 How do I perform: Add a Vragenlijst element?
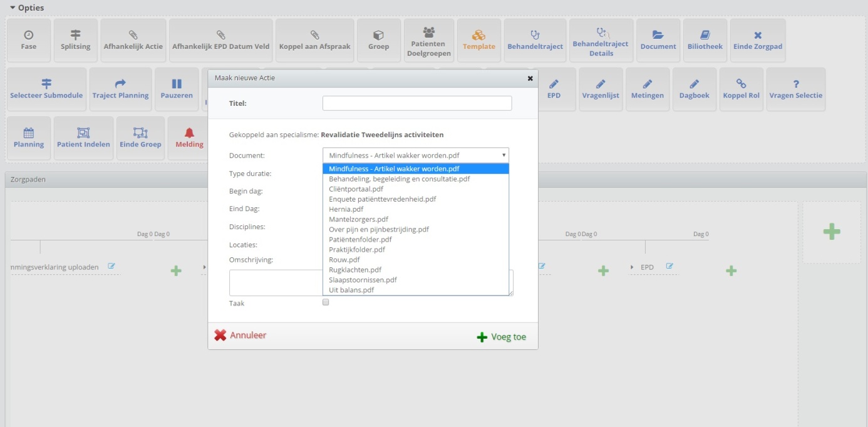601,90
